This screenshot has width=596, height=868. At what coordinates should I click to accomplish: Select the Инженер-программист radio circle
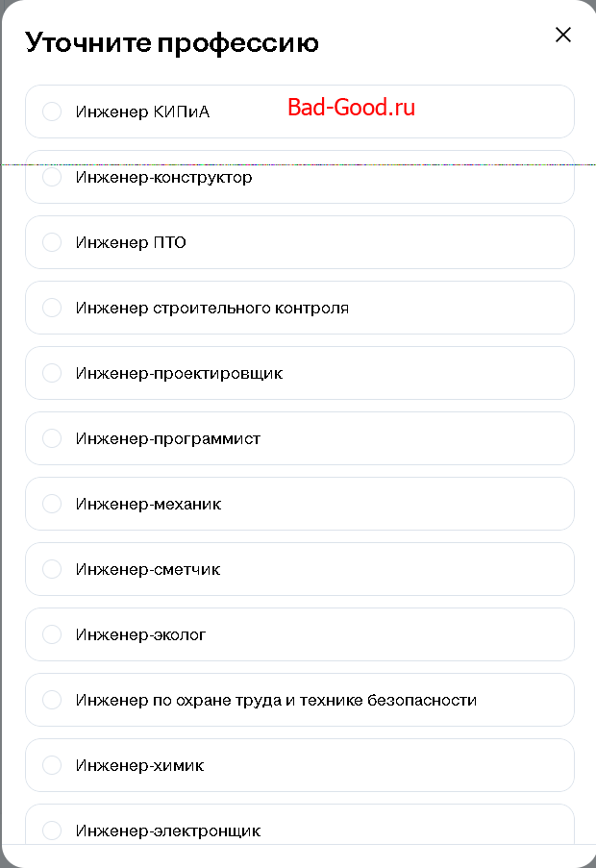[52, 438]
